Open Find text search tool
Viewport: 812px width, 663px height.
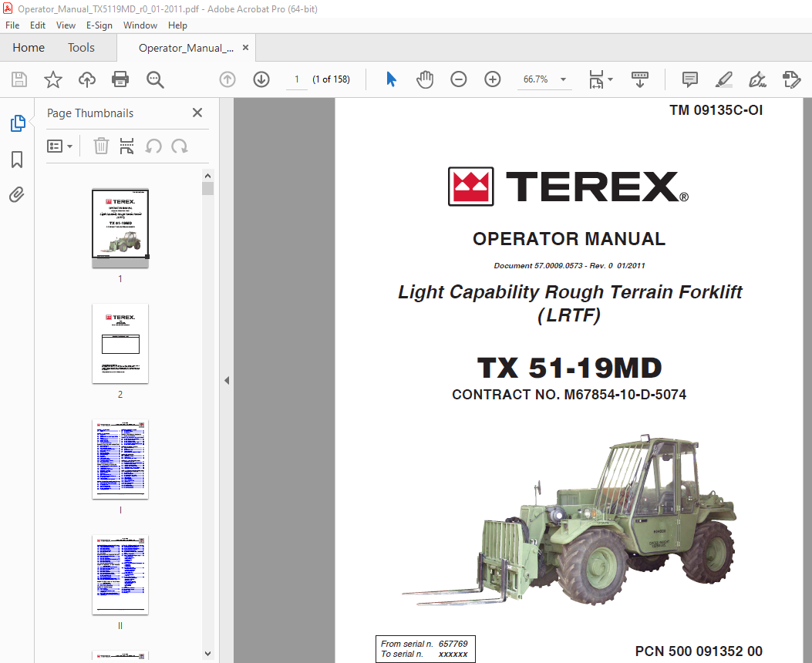click(x=155, y=79)
